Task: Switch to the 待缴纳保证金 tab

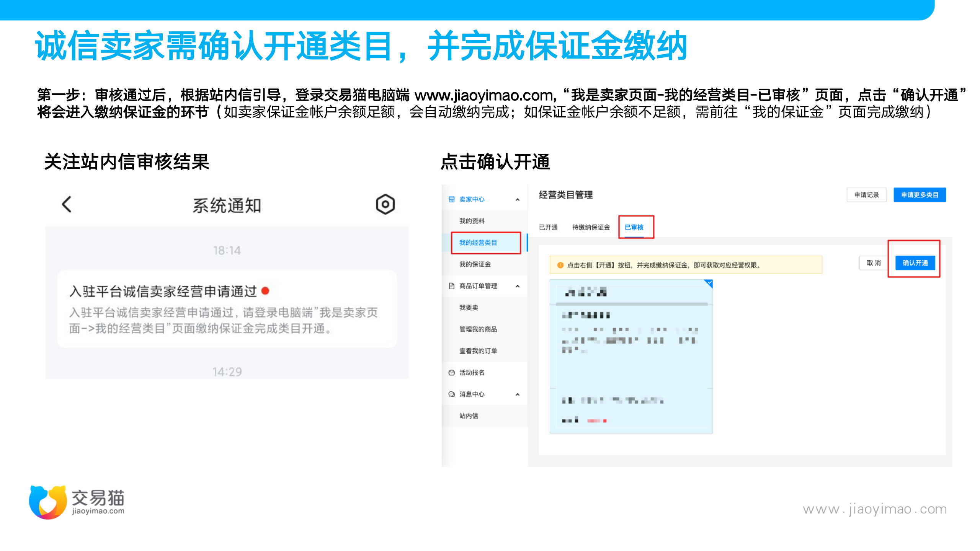Action: tap(591, 227)
